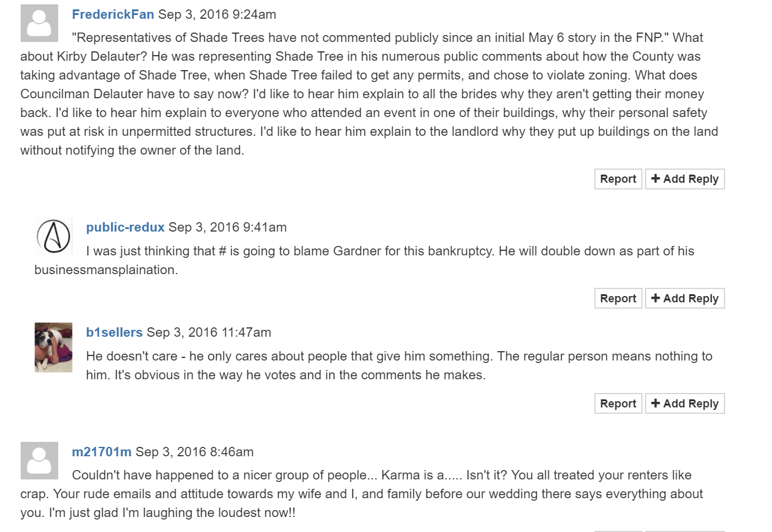Screen dimensions: 772x532
Task: Report the comment by b1sellers
Action: pos(618,404)
